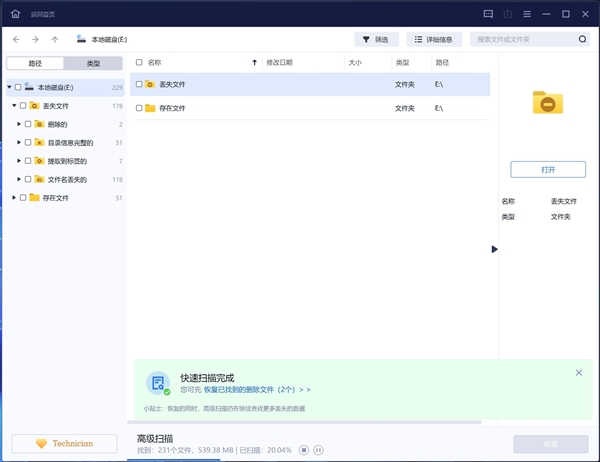Navigate forward with the right arrow

pos(35,39)
